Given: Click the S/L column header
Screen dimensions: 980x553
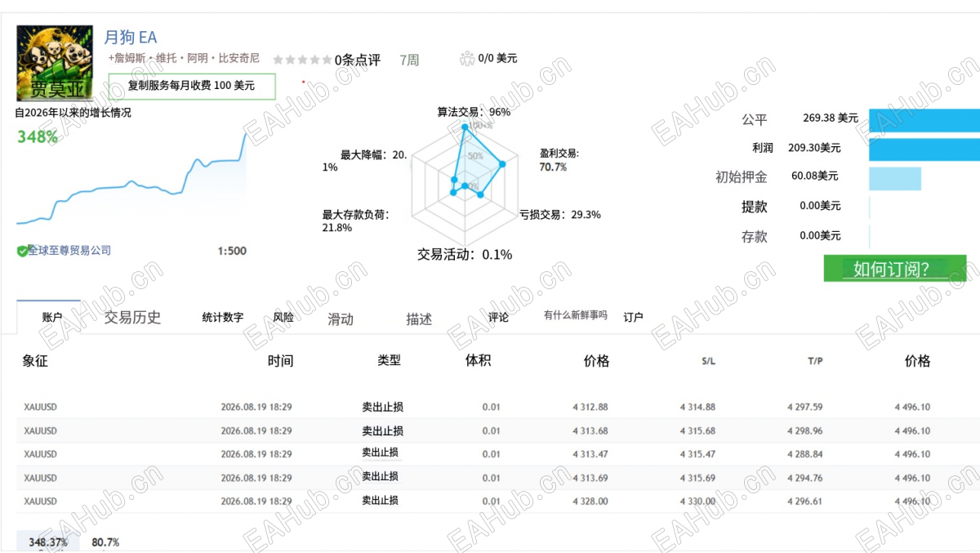Looking at the screenshot, I should [708, 361].
